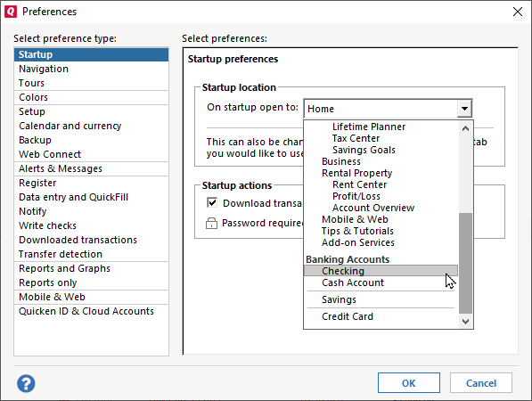Choose Tax Center from the dropdown list
This screenshot has width=532, height=401.
(x=356, y=138)
